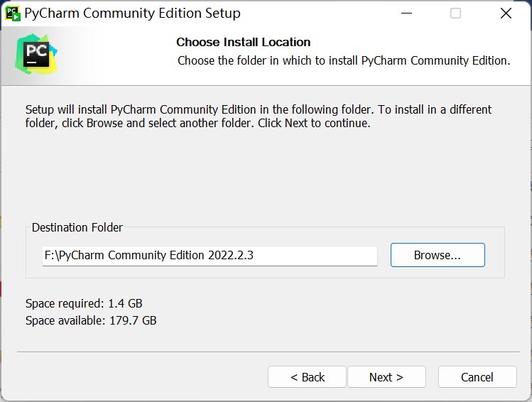Click 'Space required: 1.4 GB' text

(x=84, y=303)
